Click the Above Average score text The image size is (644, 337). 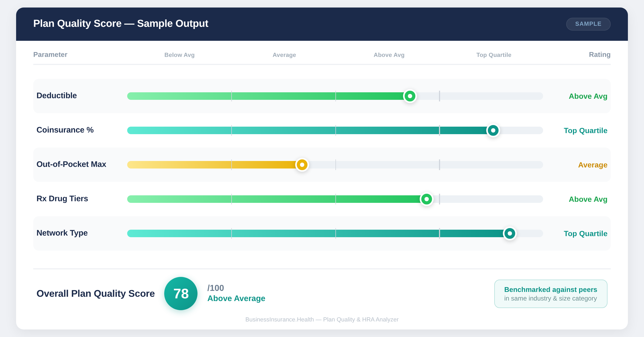coord(236,298)
